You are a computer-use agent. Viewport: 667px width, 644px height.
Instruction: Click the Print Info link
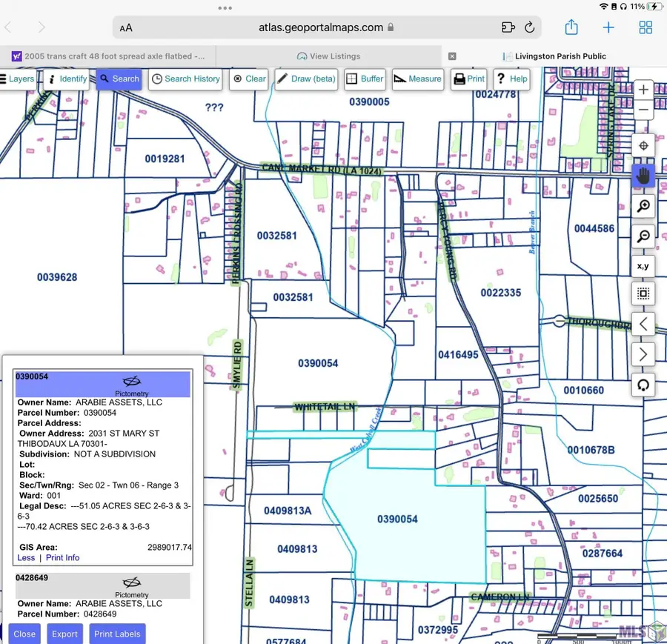pyautogui.click(x=62, y=557)
